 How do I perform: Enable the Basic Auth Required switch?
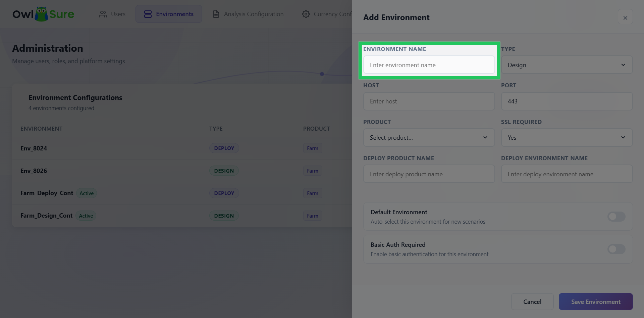[x=616, y=249]
